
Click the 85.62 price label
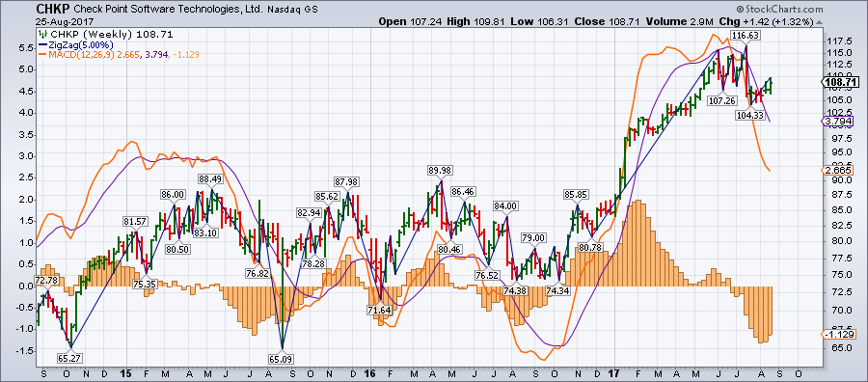327,196
